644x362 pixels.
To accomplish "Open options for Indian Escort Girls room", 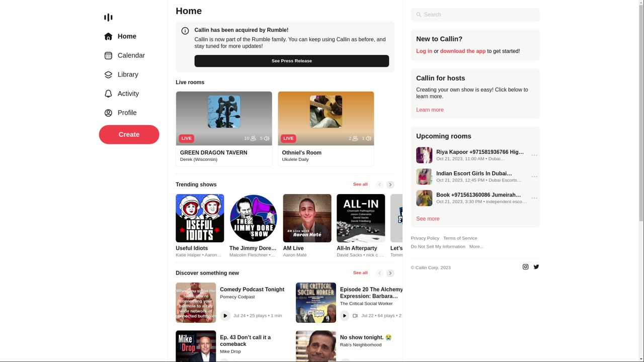I will tap(534, 176).
